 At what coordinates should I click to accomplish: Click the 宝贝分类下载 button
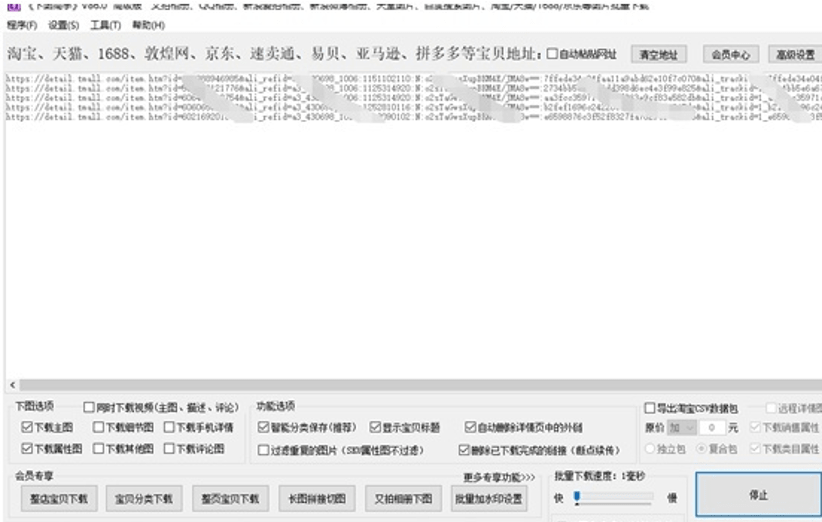144,498
